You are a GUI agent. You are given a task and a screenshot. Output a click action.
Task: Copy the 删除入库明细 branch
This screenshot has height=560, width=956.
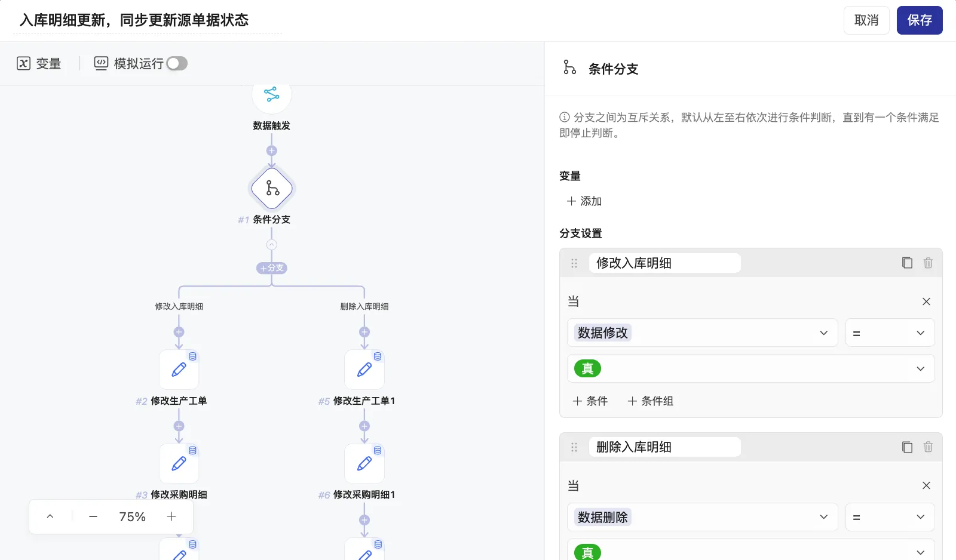907,447
